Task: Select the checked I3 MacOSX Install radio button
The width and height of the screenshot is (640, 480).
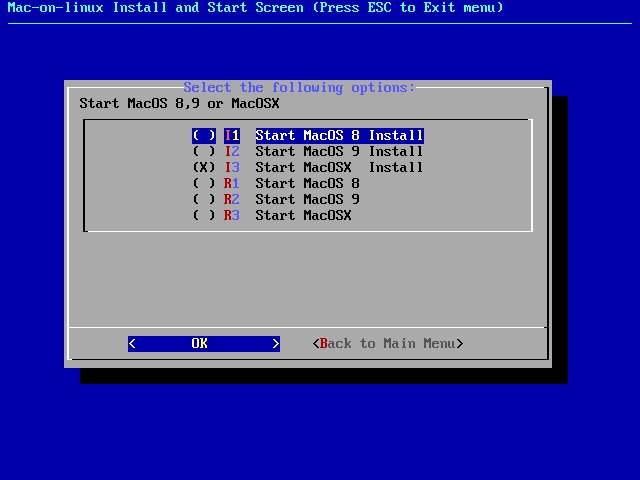Action: [x=204, y=167]
